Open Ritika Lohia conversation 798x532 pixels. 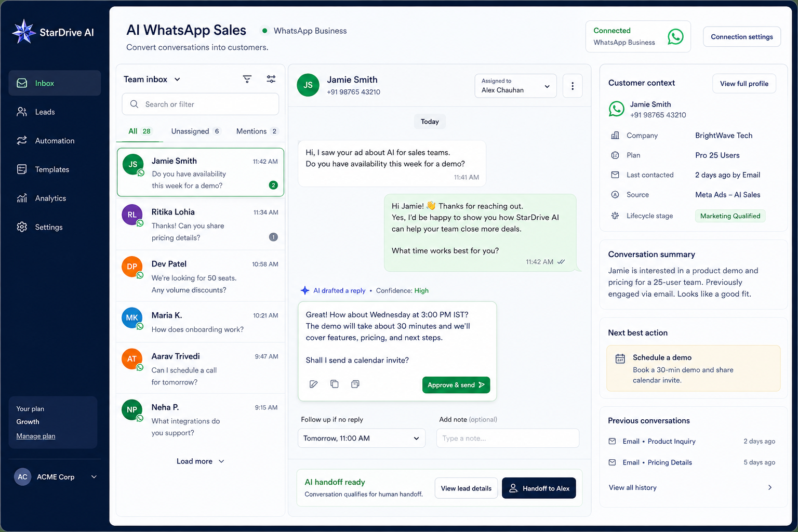pyautogui.click(x=201, y=224)
